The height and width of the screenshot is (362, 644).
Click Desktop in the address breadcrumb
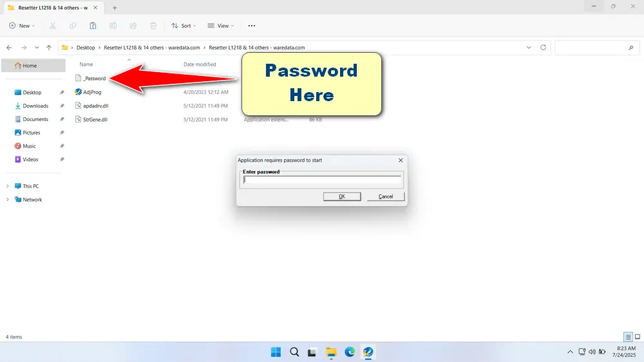[x=86, y=48]
